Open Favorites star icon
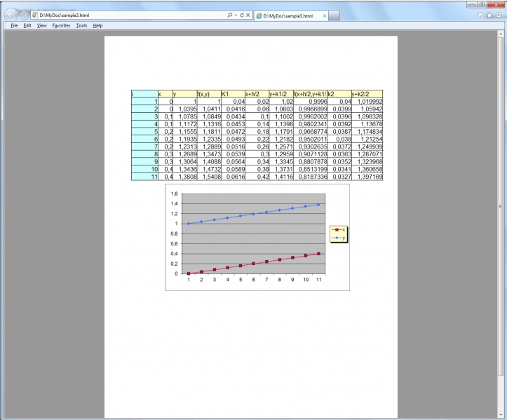507x420 pixels. (x=489, y=15)
